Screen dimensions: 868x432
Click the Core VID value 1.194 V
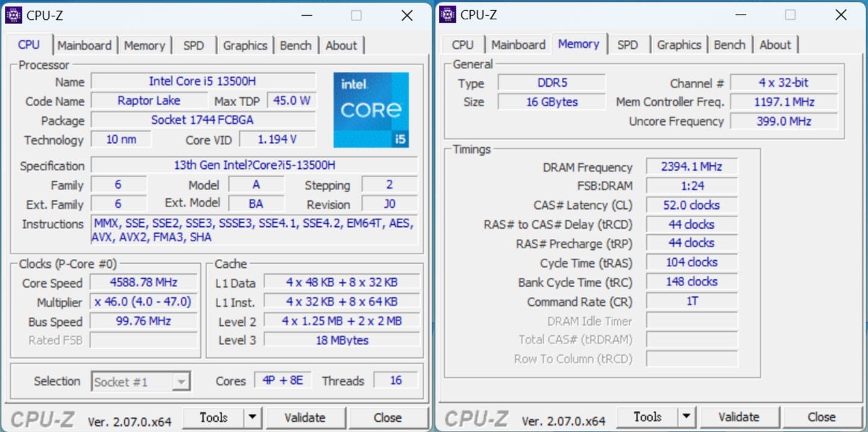click(x=277, y=139)
